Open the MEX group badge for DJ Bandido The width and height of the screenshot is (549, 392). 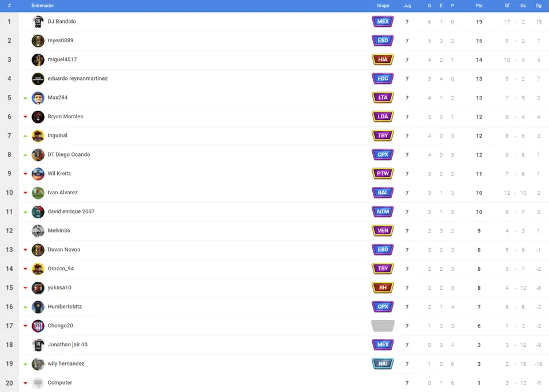[x=383, y=22]
